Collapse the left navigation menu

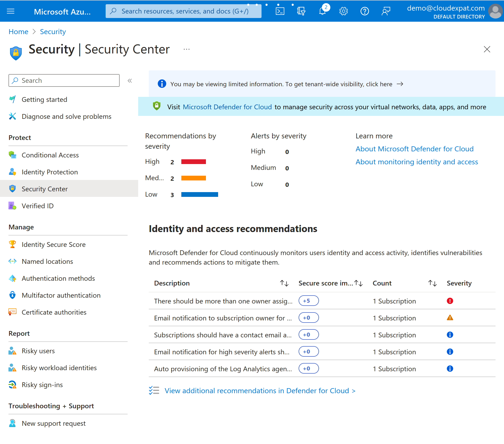(130, 81)
